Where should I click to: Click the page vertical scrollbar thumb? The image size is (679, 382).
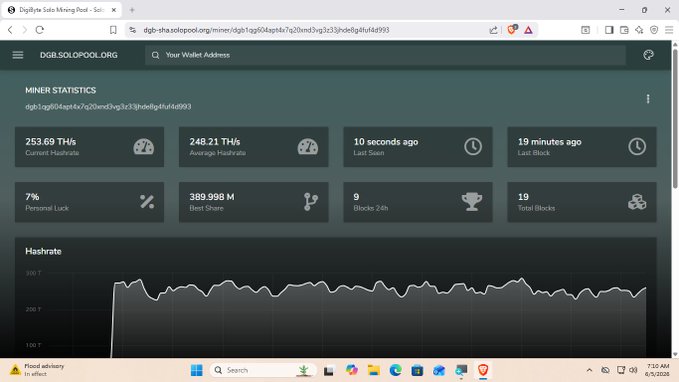click(x=675, y=118)
